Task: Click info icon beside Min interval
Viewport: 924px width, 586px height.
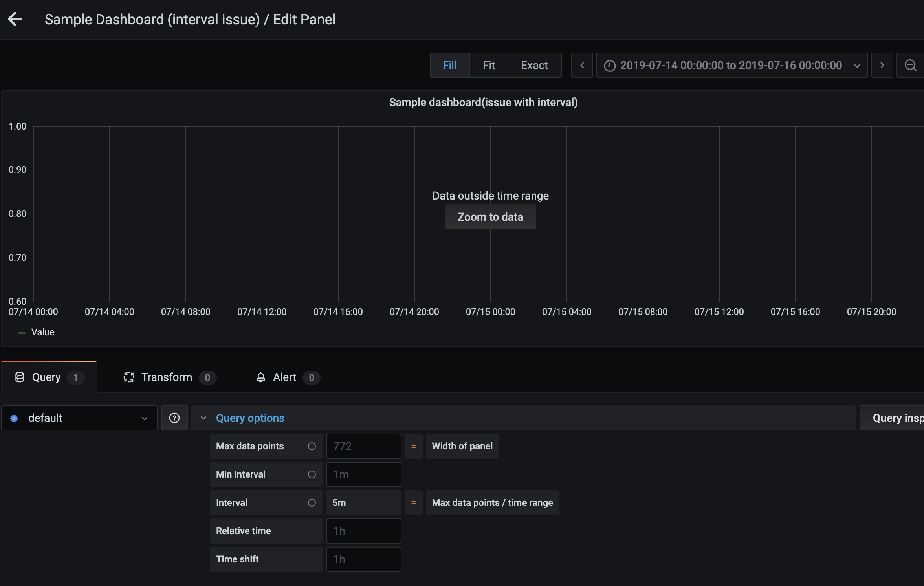Action: [x=312, y=474]
